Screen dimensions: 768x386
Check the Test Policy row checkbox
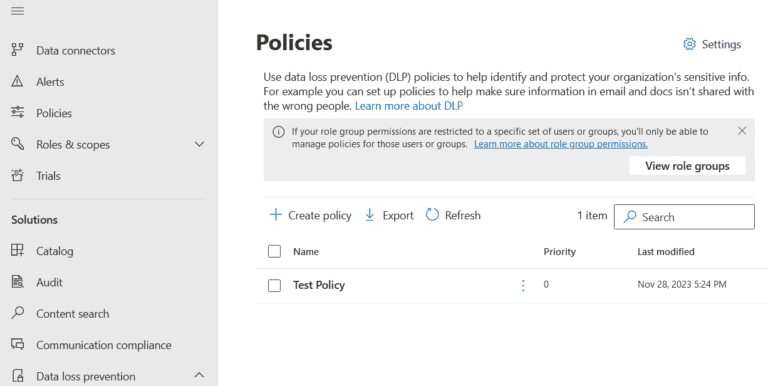(274, 285)
